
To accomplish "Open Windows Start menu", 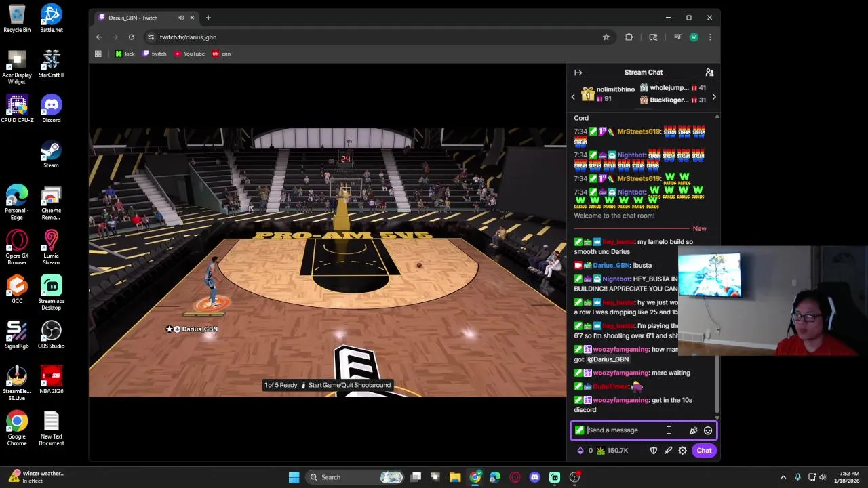I will [294, 477].
